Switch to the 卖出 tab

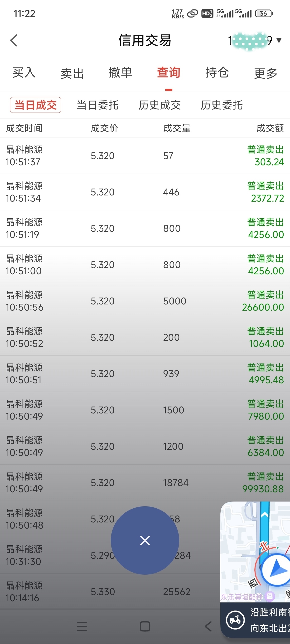coord(72,74)
